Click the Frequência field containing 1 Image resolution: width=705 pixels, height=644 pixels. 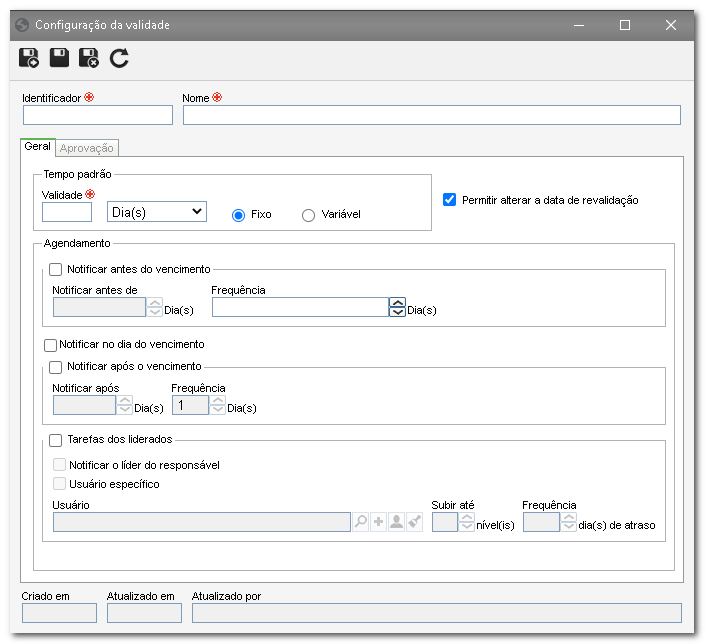191,405
